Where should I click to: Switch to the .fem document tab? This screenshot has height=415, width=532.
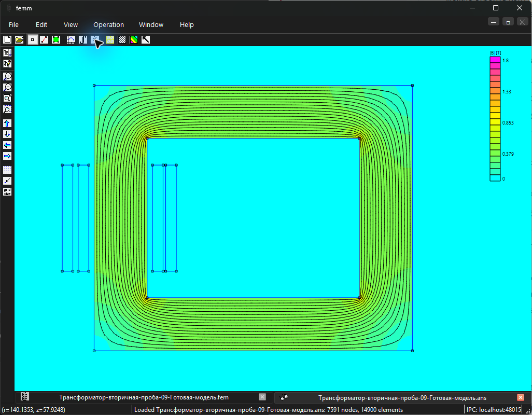coord(144,397)
